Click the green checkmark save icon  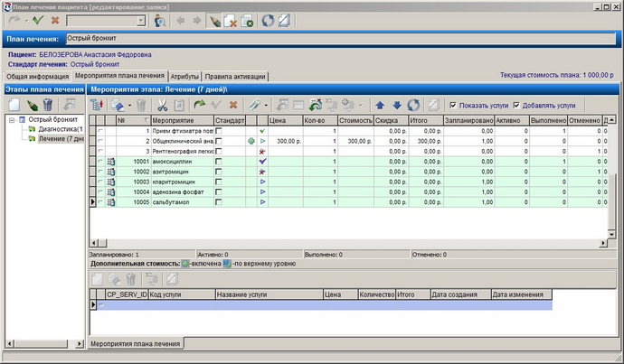[38, 20]
